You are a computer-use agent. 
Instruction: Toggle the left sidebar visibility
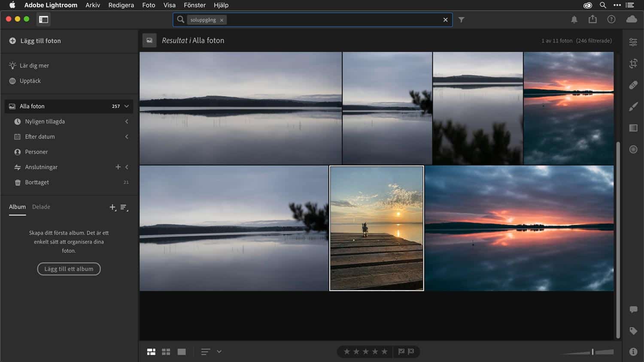coord(43,19)
